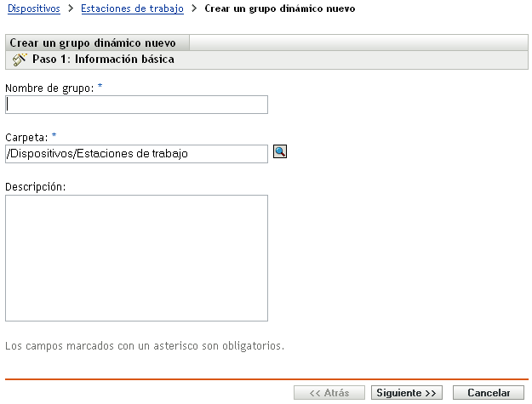Screen dimensions: 532x404
Task: Click the Carpeta label
Action: [x=26, y=136]
